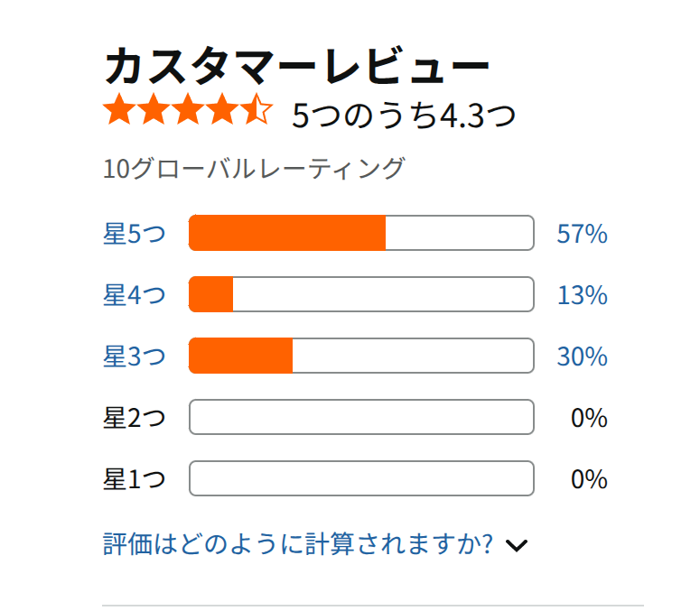Click the 星1つ row label

pyautogui.click(x=135, y=479)
